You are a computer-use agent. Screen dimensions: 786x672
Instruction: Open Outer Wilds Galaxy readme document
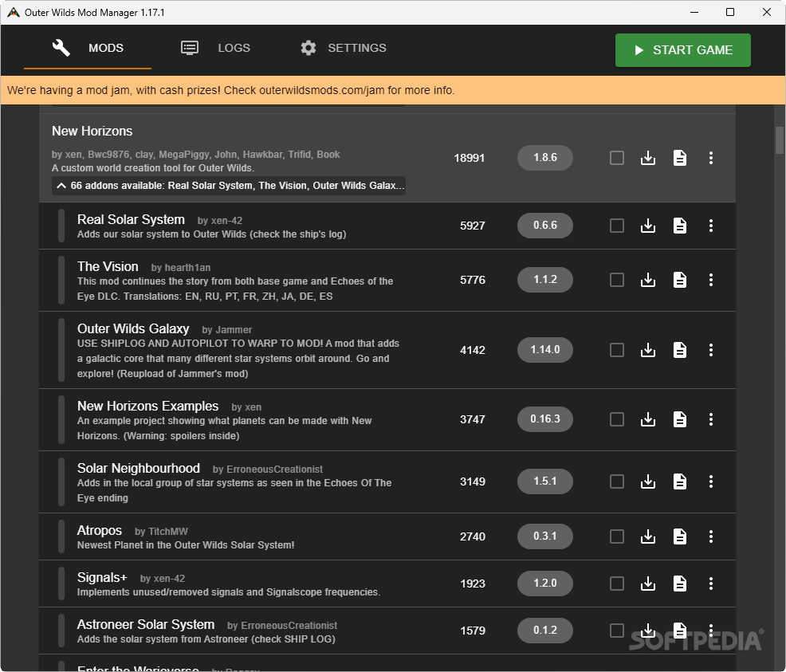pyautogui.click(x=680, y=350)
